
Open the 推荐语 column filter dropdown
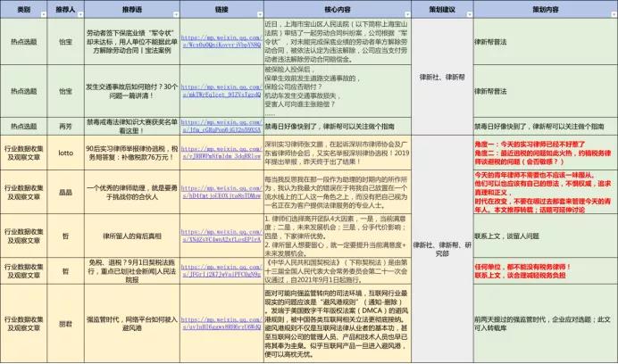tap(176, 14)
